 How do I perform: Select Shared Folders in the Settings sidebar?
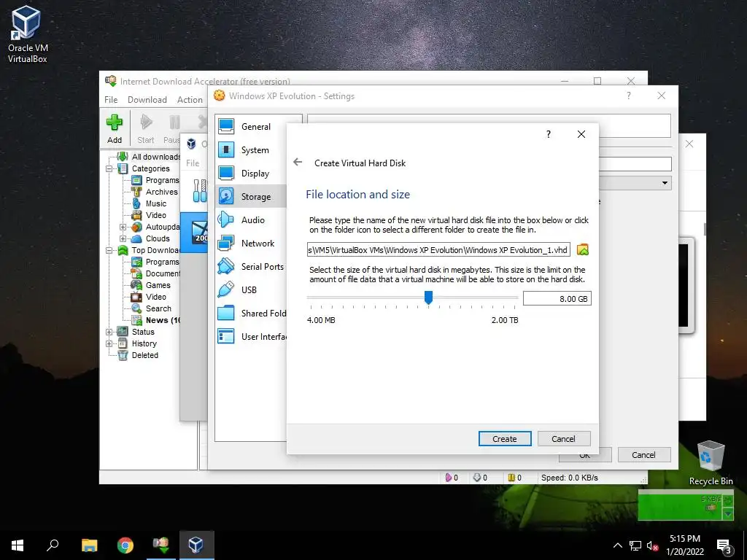[251, 314]
